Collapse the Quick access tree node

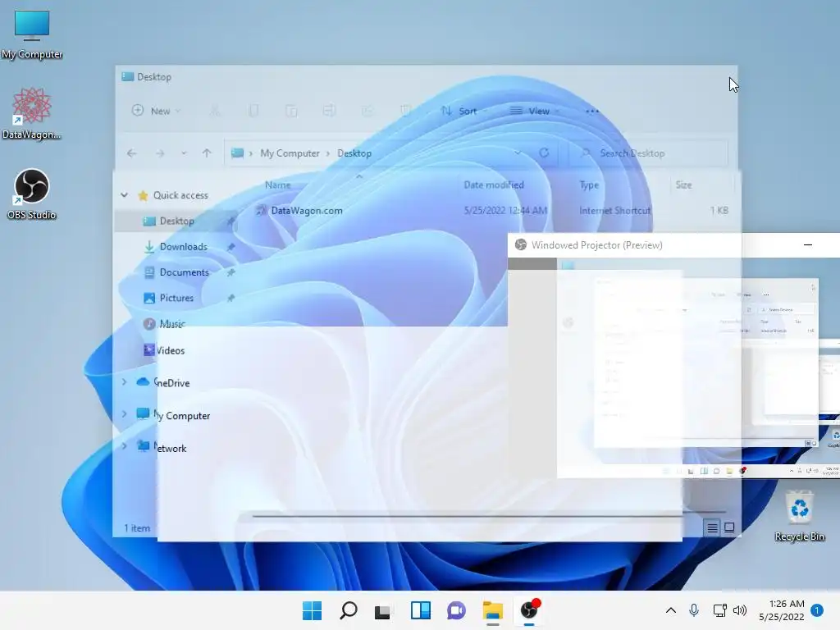click(x=125, y=195)
